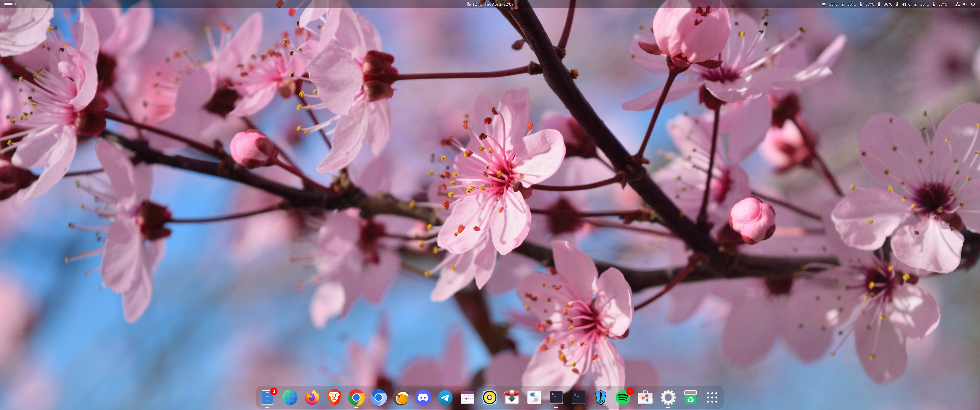Open the Calendar app in dock

pyautogui.click(x=467, y=397)
